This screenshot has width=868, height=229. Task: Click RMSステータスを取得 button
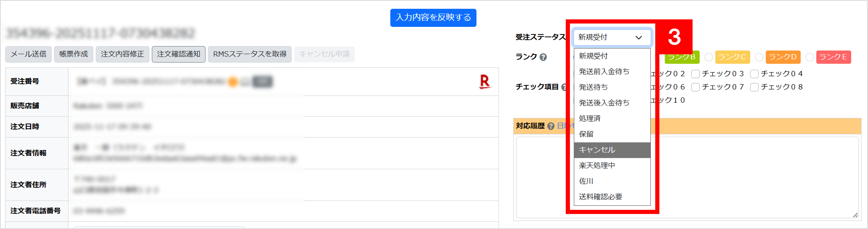coord(249,54)
